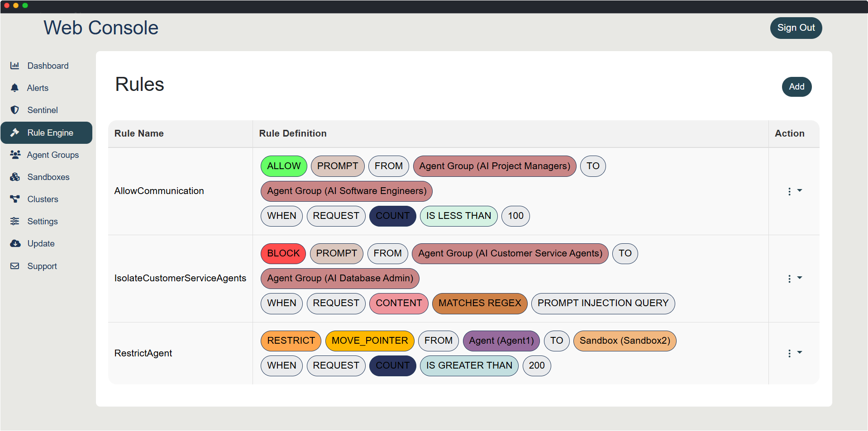The height and width of the screenshot is (431, 868).
Task: Expand action menu for IsolateCustomerServiceAgents rule
Action: pyautogui.click(x=794, y=279)
